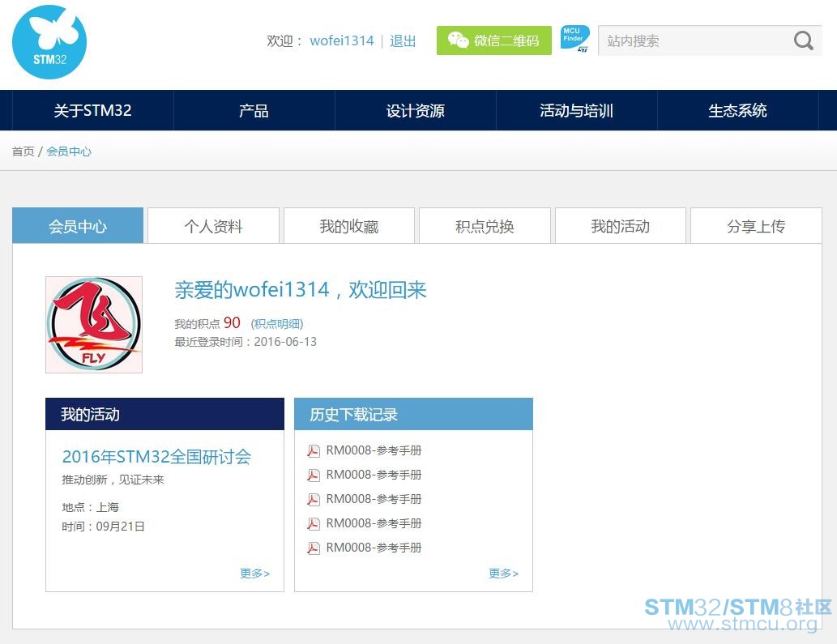
Task: Open the 活动与培训 menu item
Action: pos(577,110)
